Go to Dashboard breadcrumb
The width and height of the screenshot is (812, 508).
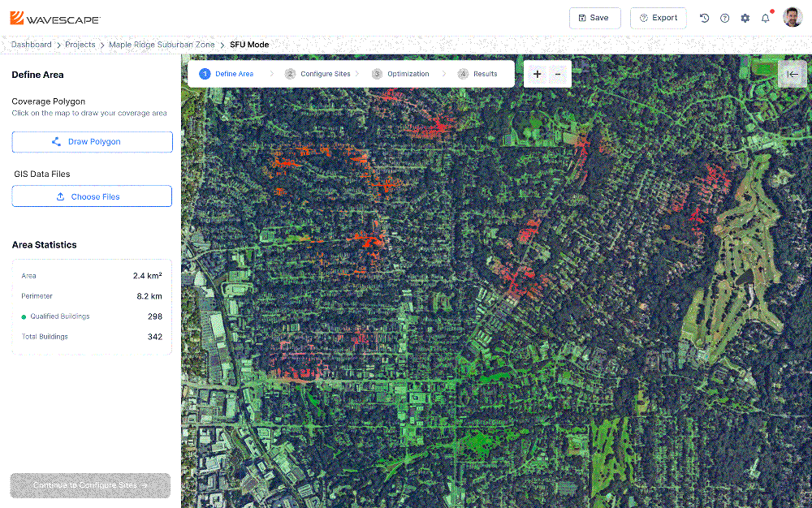click(x=32, y=45)
